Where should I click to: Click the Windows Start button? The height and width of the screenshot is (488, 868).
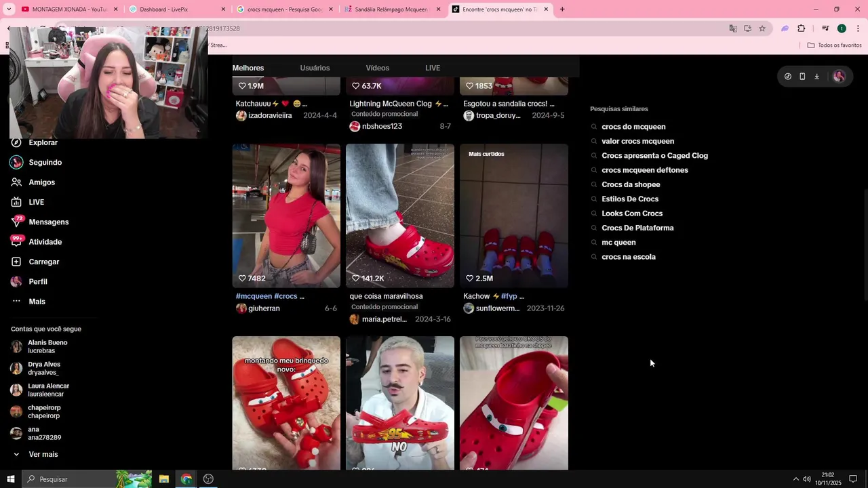pos(10,479)
